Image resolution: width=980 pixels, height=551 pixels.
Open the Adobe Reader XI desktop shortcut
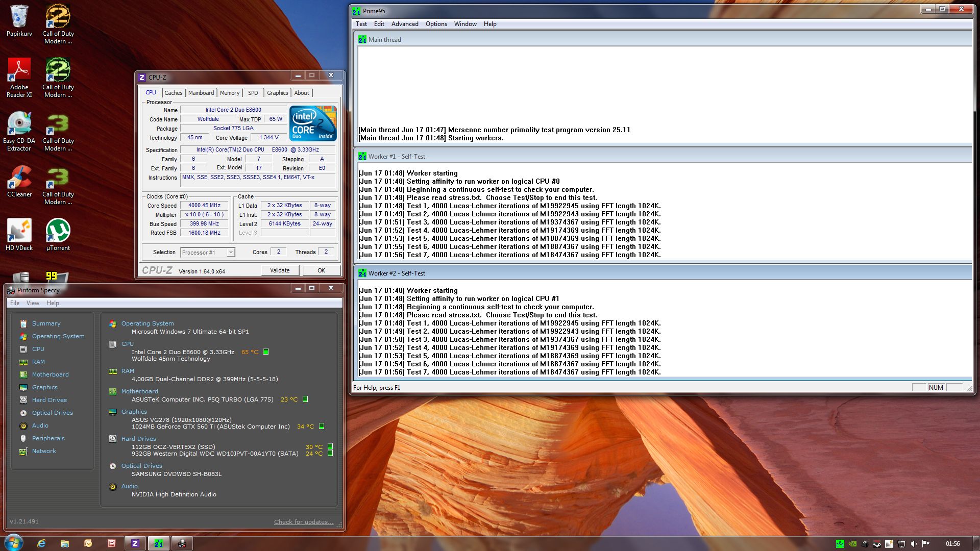tap(19, 78)
